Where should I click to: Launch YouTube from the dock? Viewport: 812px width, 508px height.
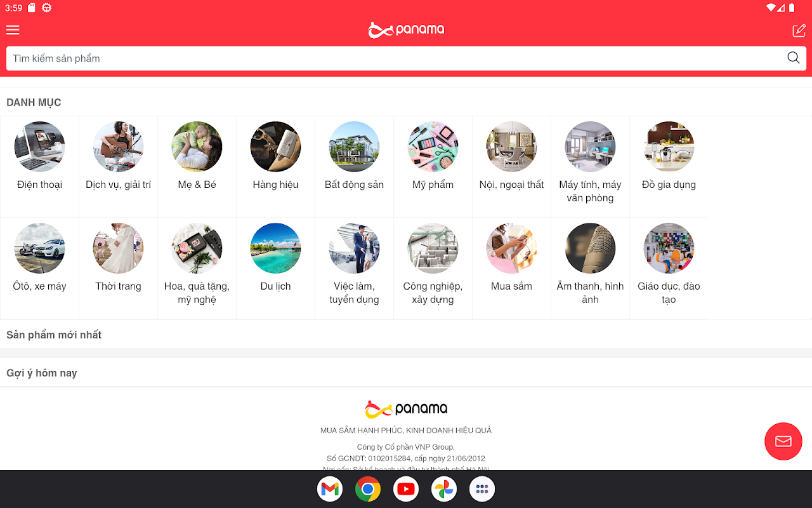pos(406,489)
